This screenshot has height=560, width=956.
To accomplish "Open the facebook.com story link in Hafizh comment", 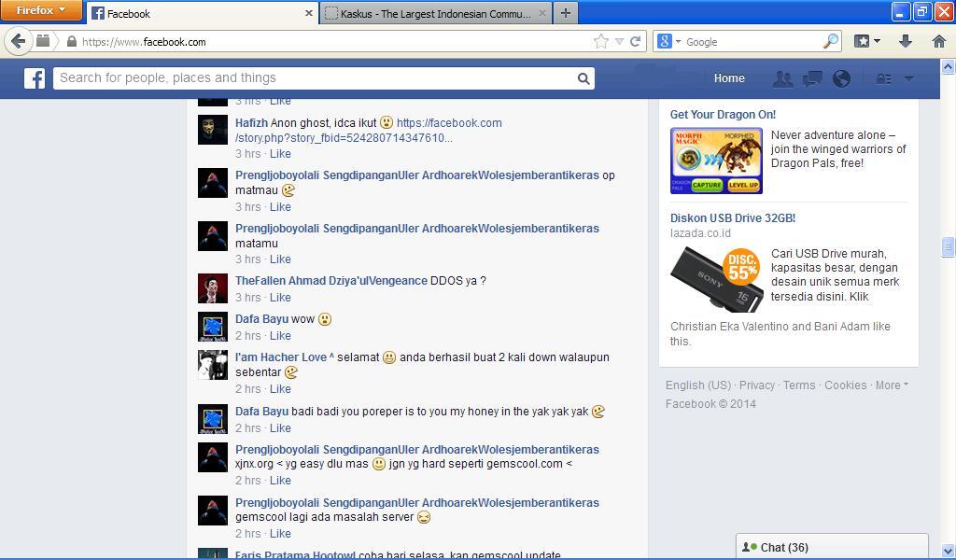I will (369, 131).
